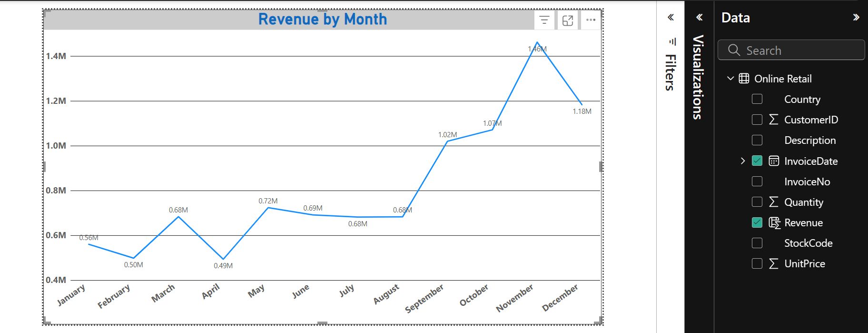Open Focus mode for the chart
The width and height of the screenshot is (868, 333).
coord(568,20)
